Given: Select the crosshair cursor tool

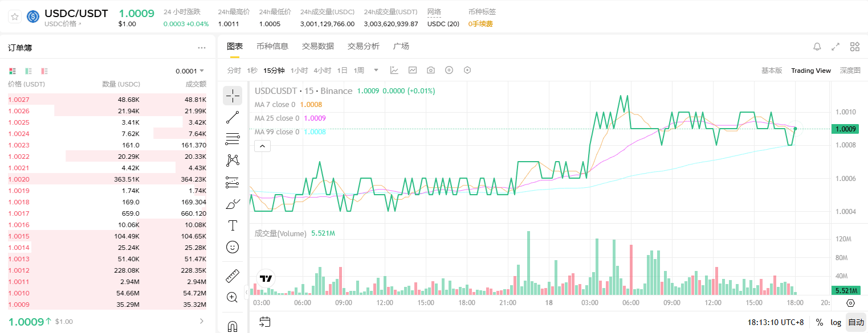Looking at the screenshot, I should click(x=233, y=96).
